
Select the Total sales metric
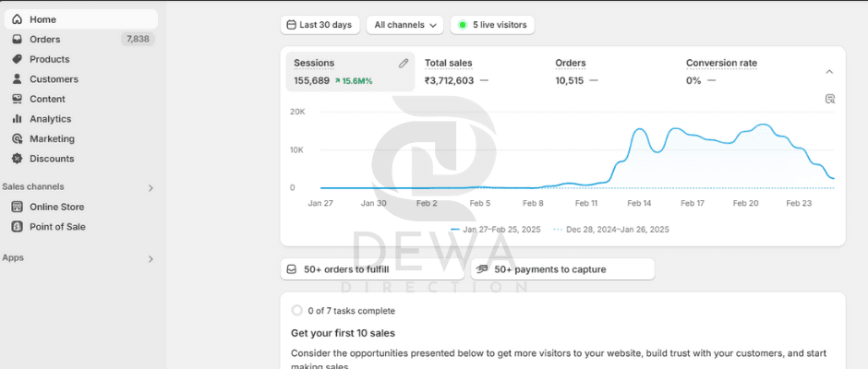(x=449, y=64)
